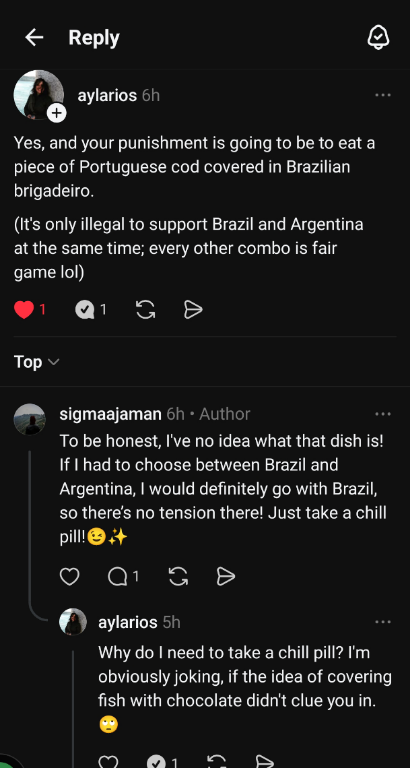This screenshot has width=410, height=768.
Task: Unlike aylarios's post with red heart
Action: pos(24,310)
